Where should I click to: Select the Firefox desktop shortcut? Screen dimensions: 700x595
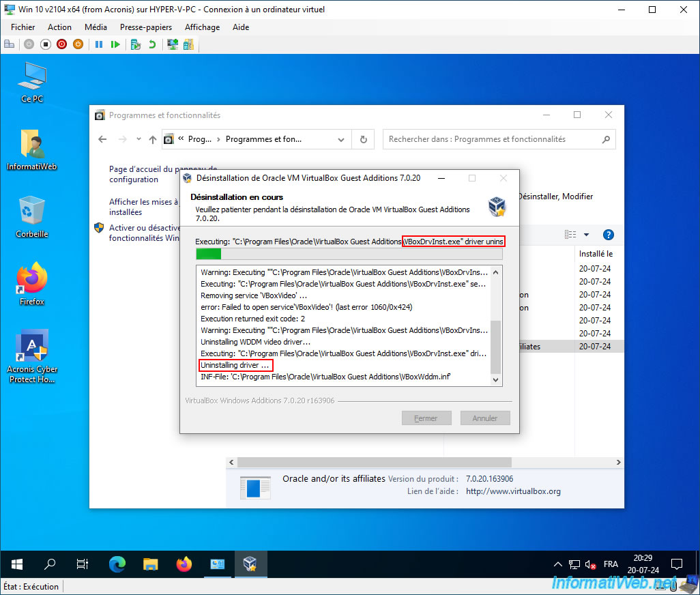(x=31, y=284)
